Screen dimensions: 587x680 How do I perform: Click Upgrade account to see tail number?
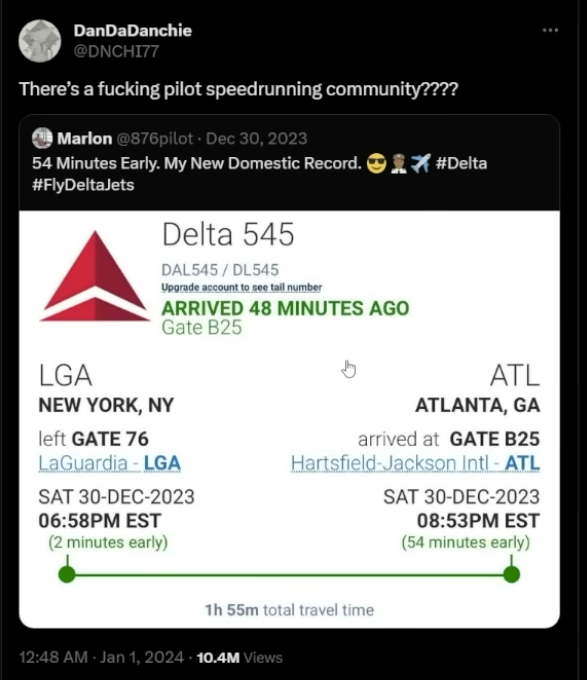241,288
